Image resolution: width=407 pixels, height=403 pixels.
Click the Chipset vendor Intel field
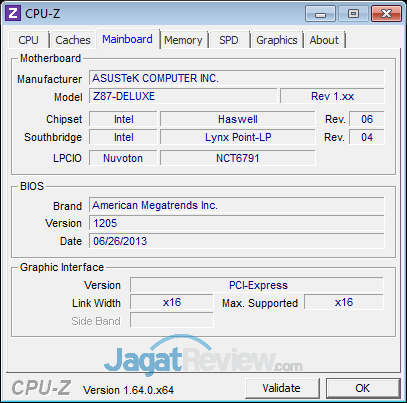click(x=123, y=119)
